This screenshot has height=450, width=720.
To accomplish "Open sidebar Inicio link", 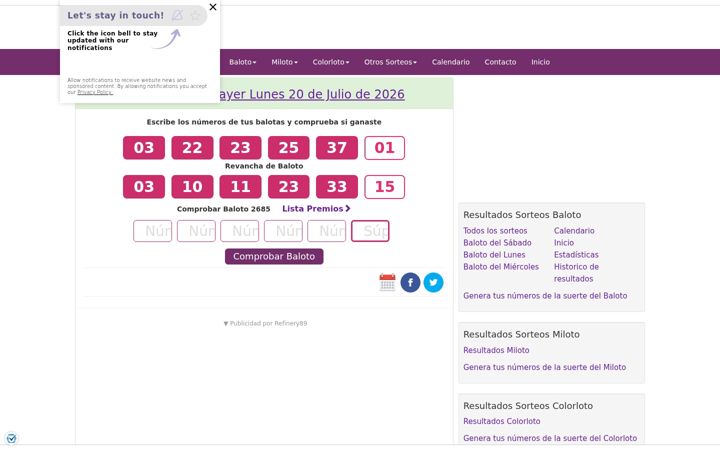I will [564, 243].
